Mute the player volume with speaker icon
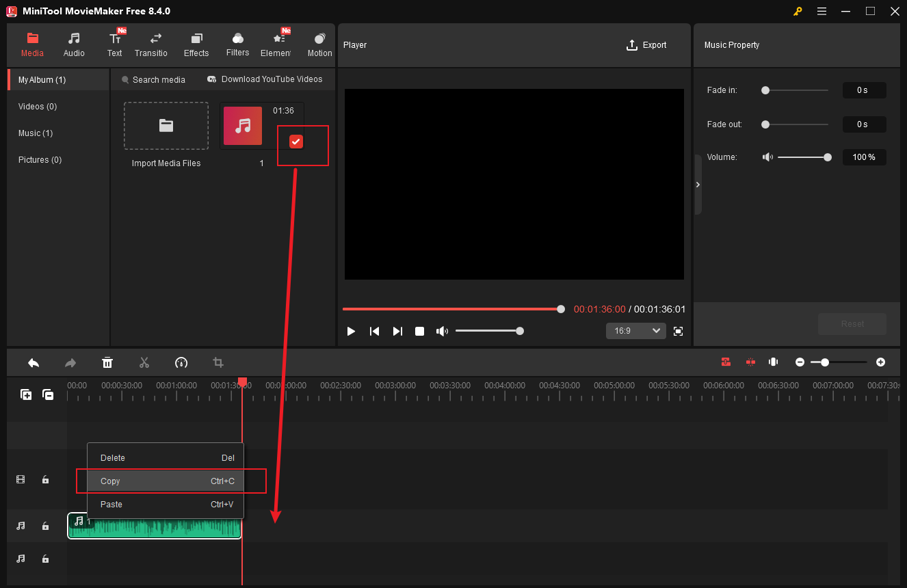 tap(442, 331)
